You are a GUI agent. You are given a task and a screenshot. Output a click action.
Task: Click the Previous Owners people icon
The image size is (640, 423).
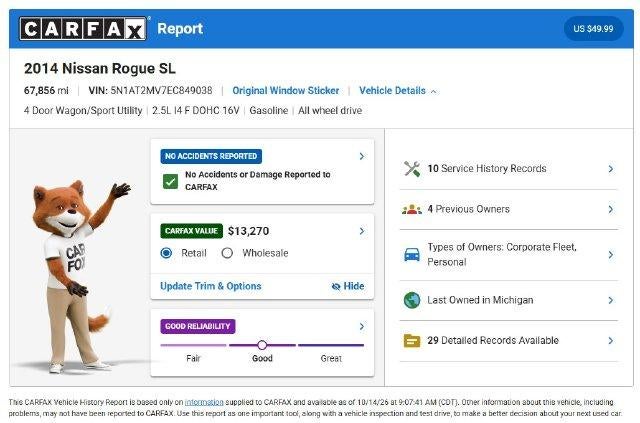click(x=412, y=209)
